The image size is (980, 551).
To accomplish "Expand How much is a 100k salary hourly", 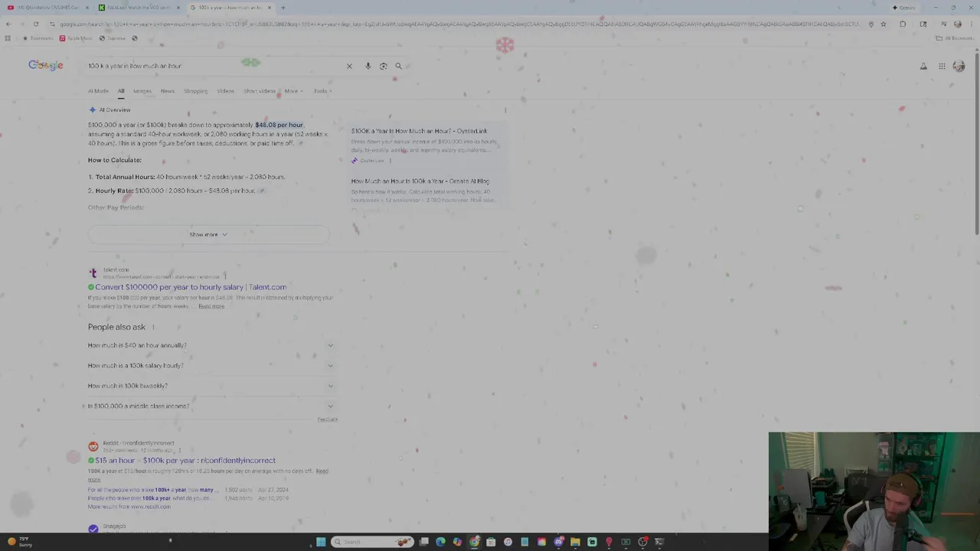I will click(x=211, y=366).
